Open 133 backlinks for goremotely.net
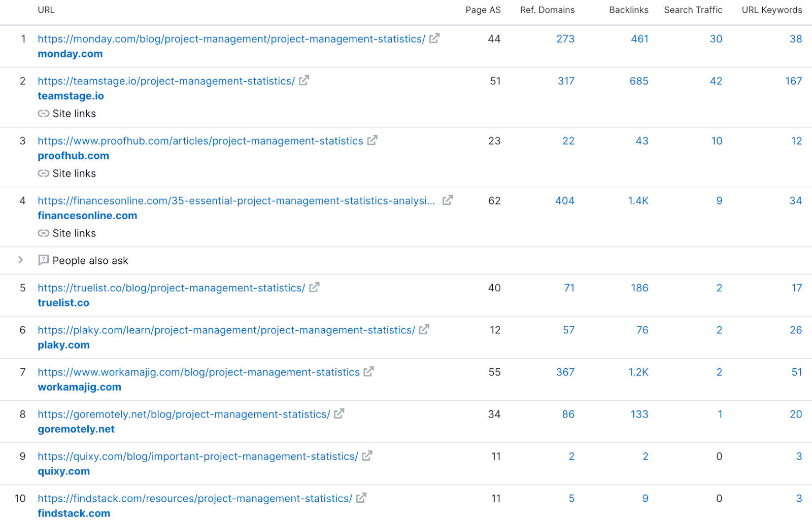Image resolution: width=812 pixels, height=521 pixels. [x=639, y=414]
